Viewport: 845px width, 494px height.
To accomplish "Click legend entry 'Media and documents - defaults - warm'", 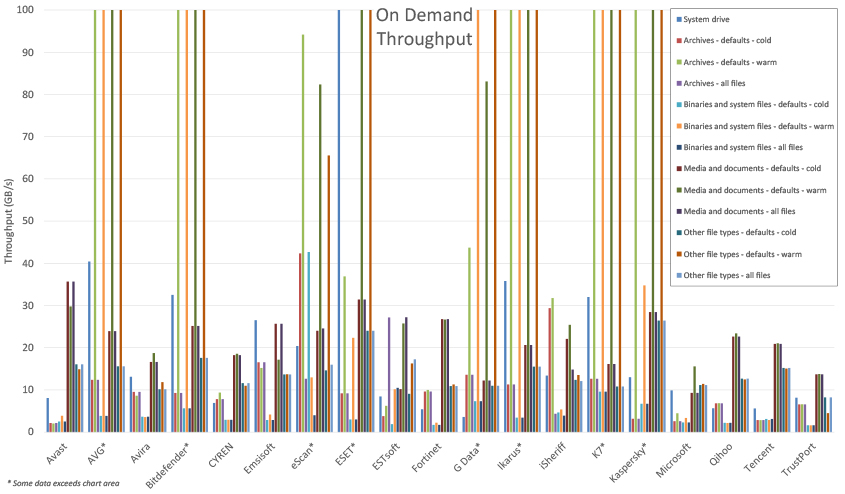I will point(754,190).
